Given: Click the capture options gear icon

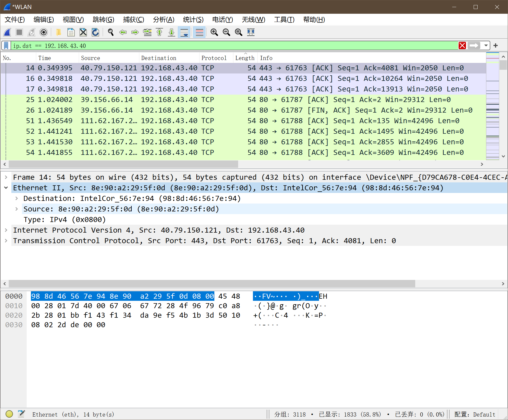Looking at the screenshot, I should click(44, 32).
